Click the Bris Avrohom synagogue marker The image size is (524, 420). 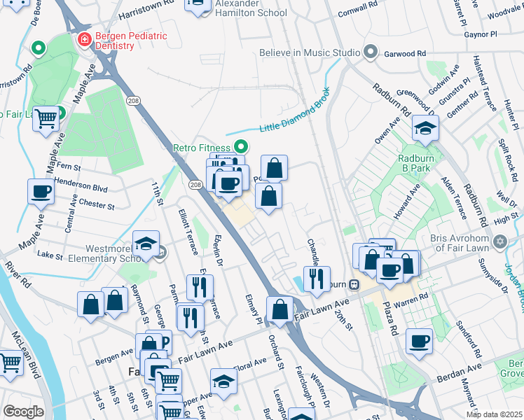tap(499, 241)
